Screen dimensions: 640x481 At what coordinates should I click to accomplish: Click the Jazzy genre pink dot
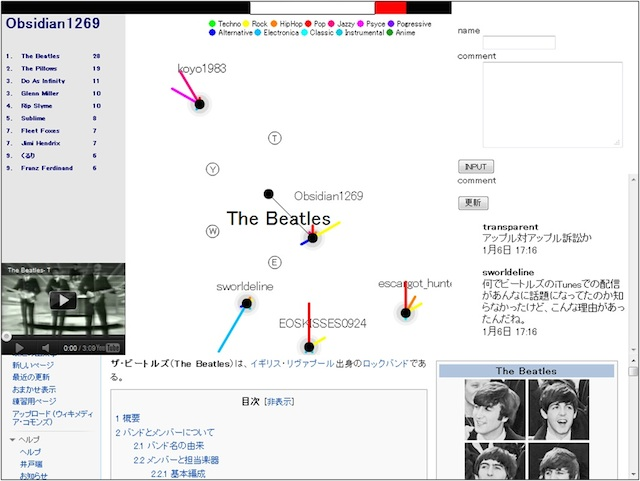click(x=331, y=24)
